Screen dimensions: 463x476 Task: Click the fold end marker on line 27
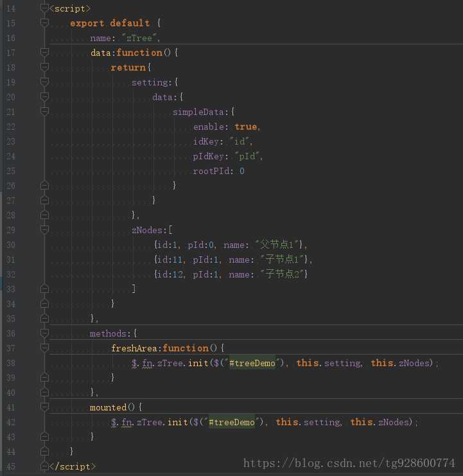point(44,200)
